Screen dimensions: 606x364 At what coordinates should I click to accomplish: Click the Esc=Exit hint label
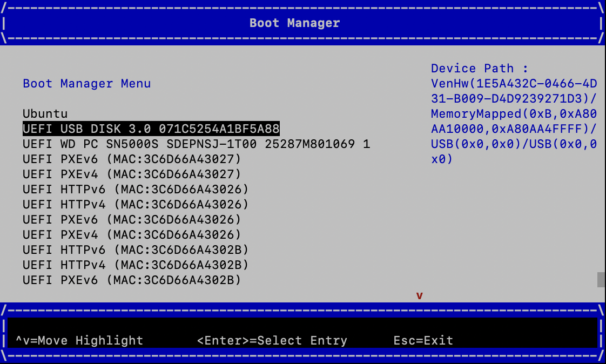click(423, 340)
